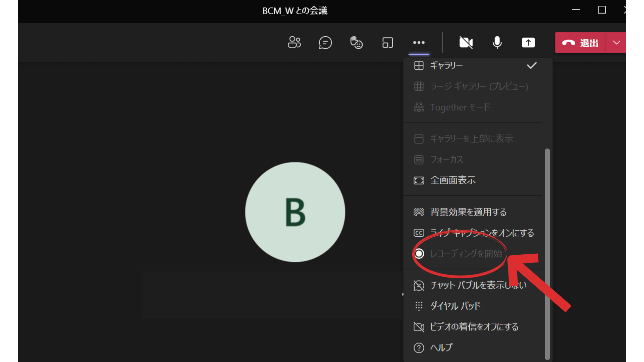
Task: Open the dial pad
Action: (455, 306)
